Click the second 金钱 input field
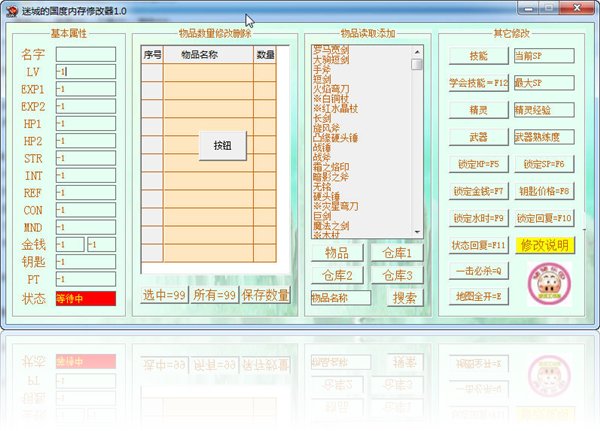This screenshot has width=600, height=431. click(101, 244)
